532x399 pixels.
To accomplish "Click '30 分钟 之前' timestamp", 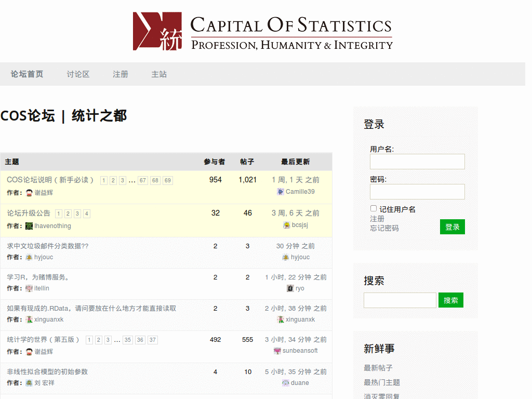I will pos(296,246).
